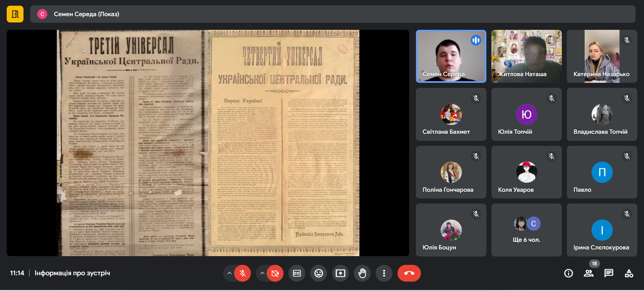Leave the call with red hang-up button
644x291 pixels.
point(409,273)
